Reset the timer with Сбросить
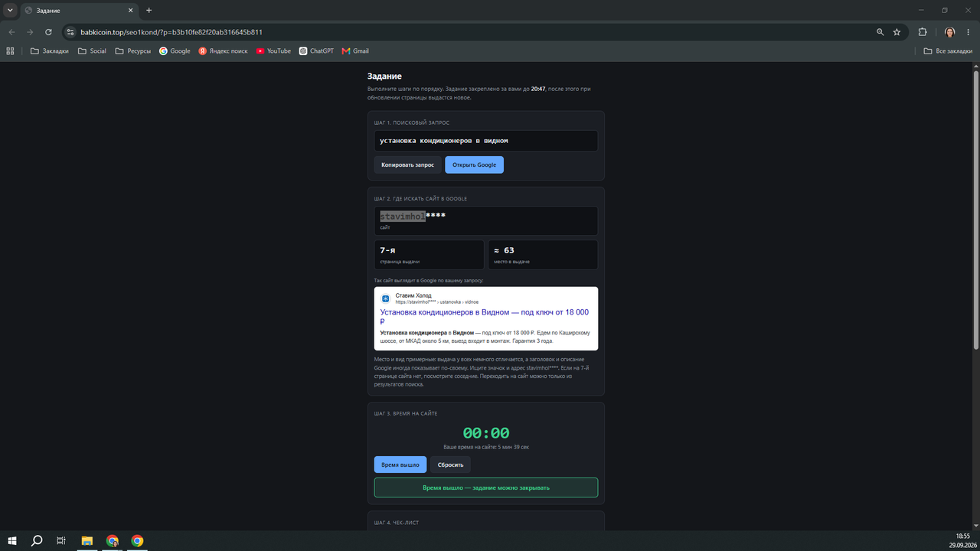Image resolution: width=980 pixels, height=551 pixels. click(x=450, y=465)
